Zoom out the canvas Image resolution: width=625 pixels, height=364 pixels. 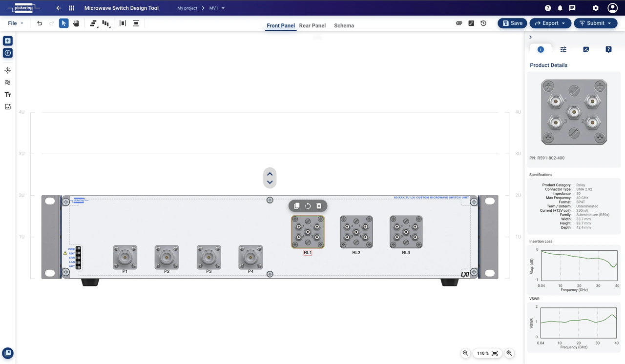(465, 353)
